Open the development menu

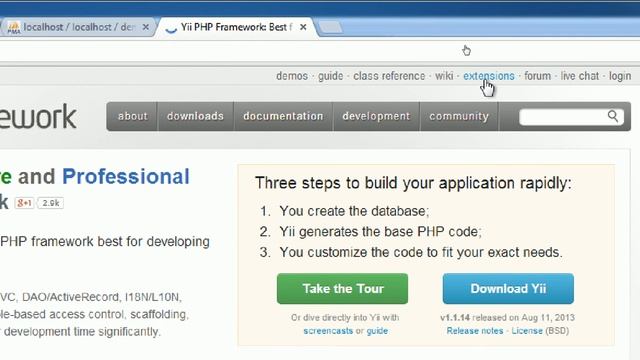[376, 116]
